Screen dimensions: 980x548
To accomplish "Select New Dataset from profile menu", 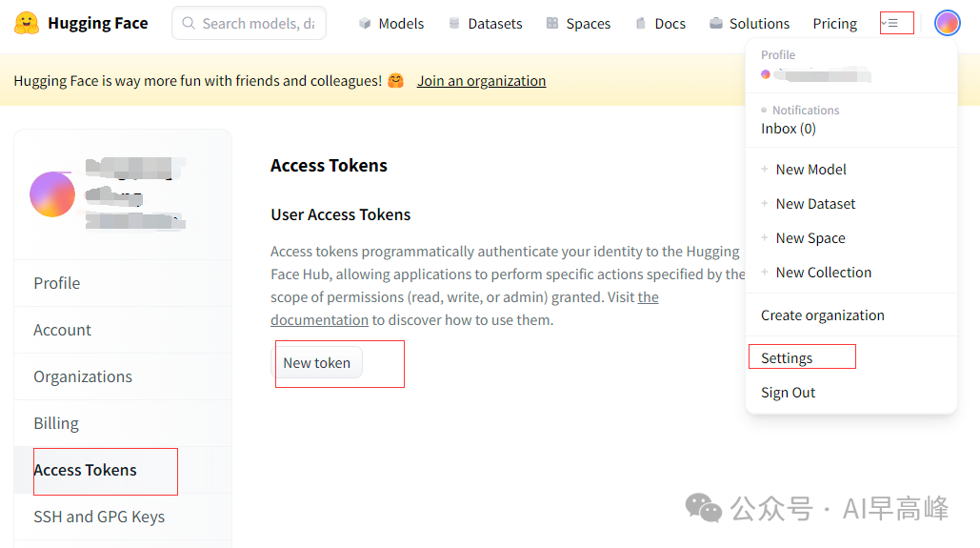I will click(x=815, y=204).
